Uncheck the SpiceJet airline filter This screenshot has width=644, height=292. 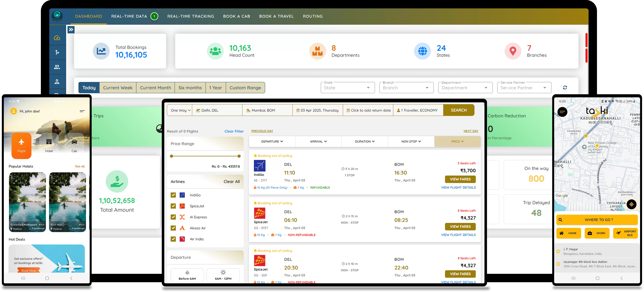(173, 206)
